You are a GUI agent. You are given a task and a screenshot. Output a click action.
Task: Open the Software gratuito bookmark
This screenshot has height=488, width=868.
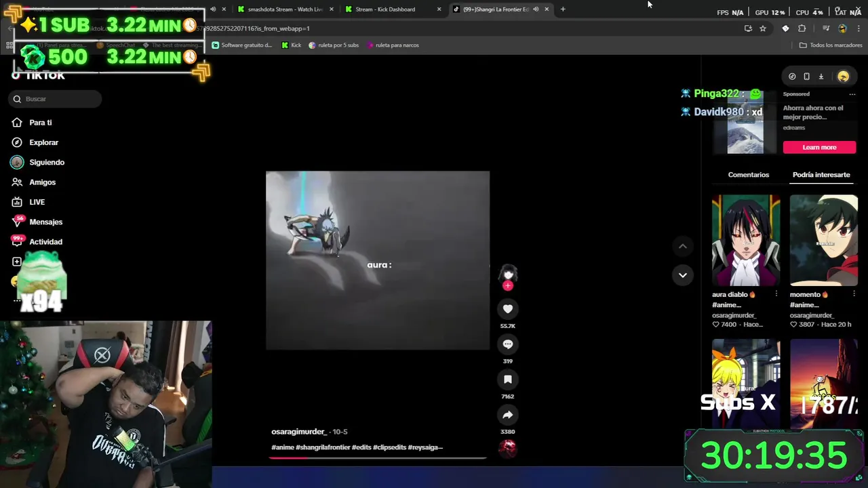(242, 45)
